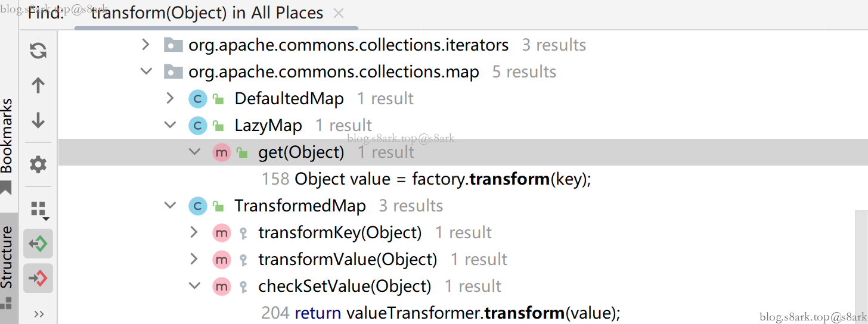Open the Bookmarks tool window

pos(7,137)
